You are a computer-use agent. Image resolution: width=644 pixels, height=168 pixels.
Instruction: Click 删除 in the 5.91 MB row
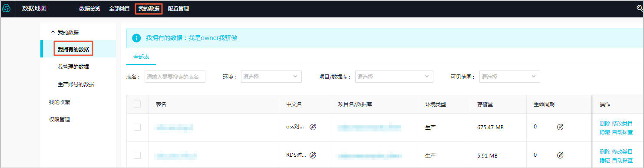coord(605,151)
